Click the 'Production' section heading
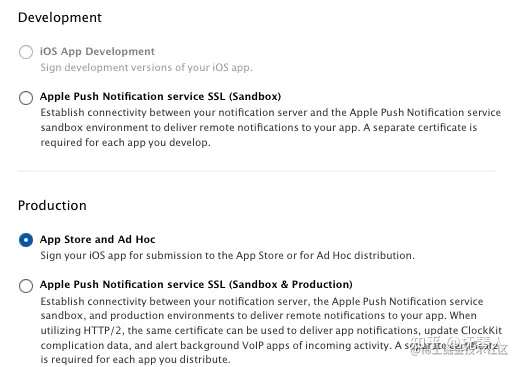 [52, 205]
